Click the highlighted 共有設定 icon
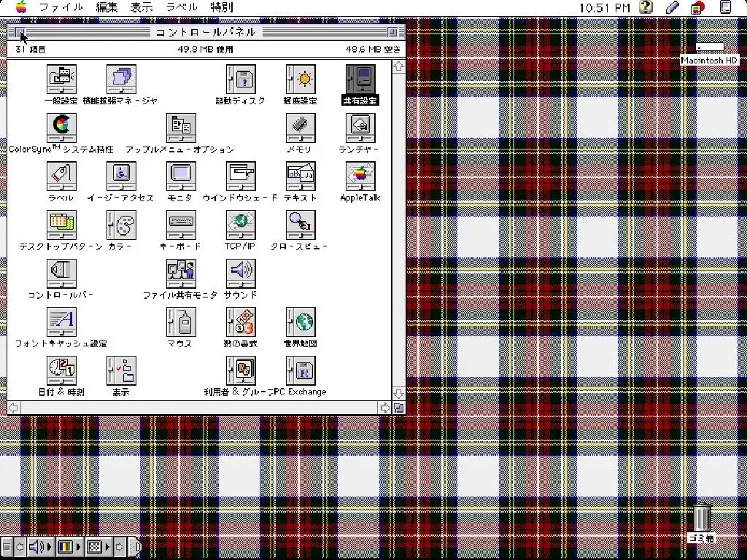Image resolution: width=747 pixels, height=560 pixels. click(x=360, y=79)
